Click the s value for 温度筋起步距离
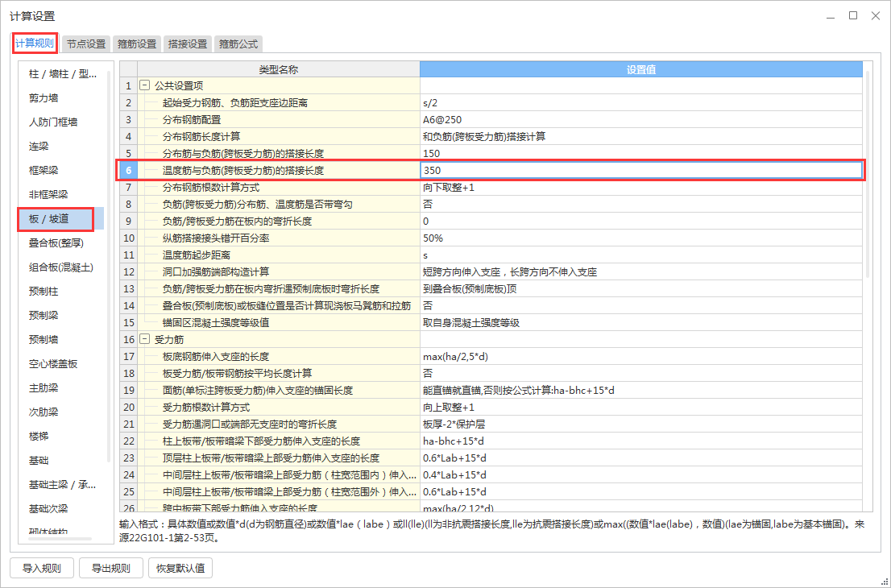Screen dimensions: 891x588 tap(641, 255)
